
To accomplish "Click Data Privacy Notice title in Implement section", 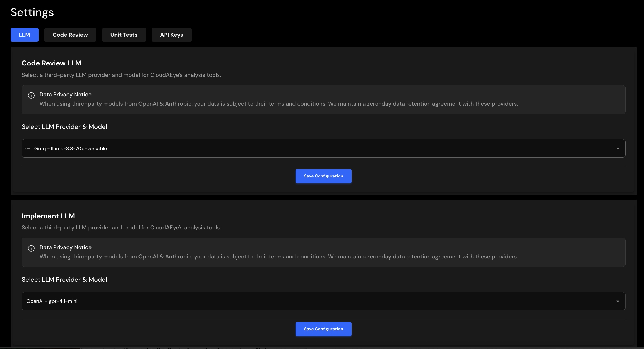I will [x=65, y=247].
